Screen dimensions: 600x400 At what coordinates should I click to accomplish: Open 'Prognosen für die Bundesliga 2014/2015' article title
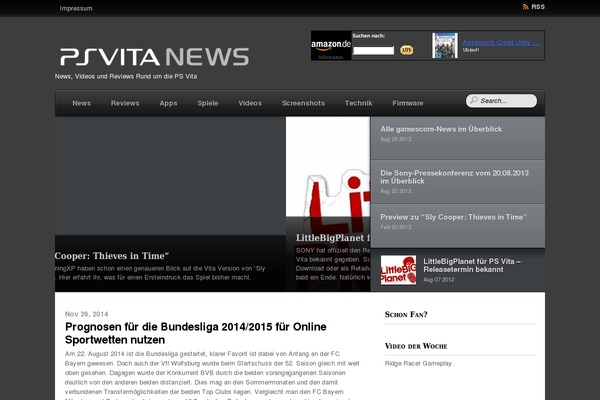(196, 333)
